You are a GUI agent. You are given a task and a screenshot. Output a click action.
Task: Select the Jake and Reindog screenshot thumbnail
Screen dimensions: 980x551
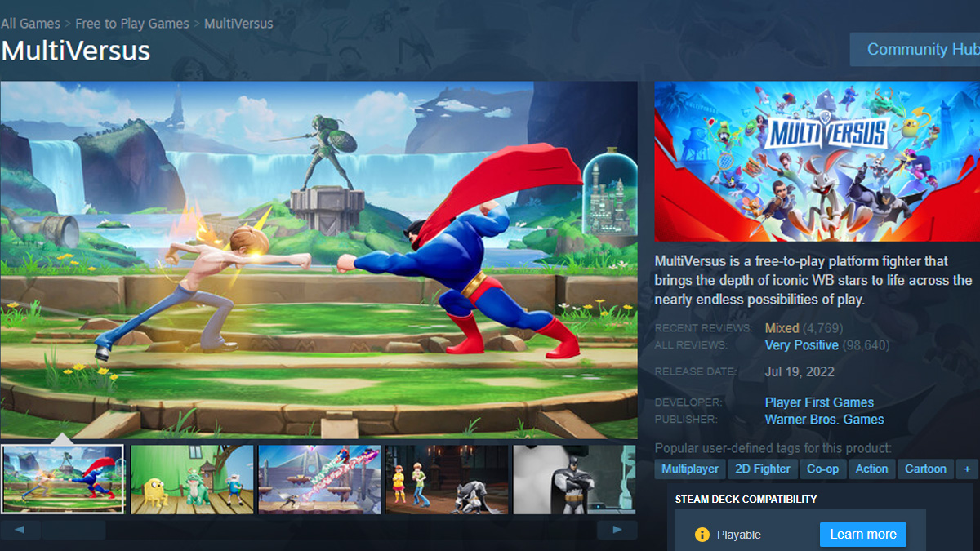tap(192, 479)
